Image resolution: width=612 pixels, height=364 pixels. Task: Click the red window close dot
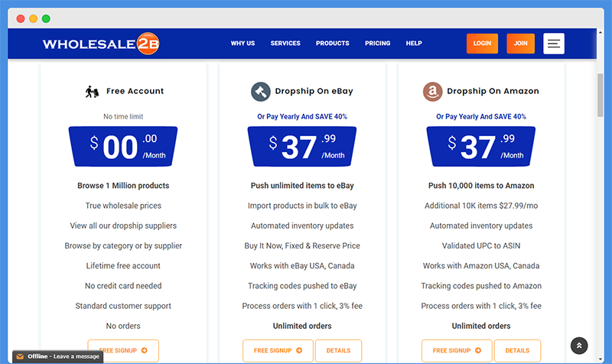(x=21, y=18)
